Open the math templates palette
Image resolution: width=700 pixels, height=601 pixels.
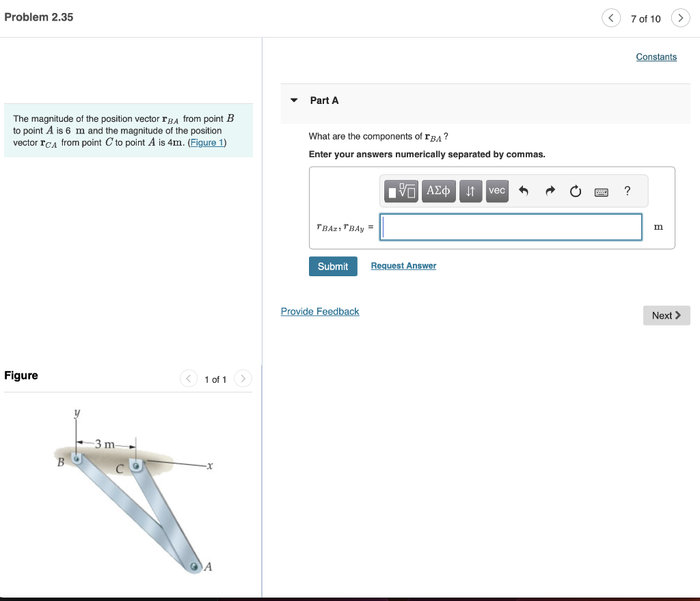[401, 191]
